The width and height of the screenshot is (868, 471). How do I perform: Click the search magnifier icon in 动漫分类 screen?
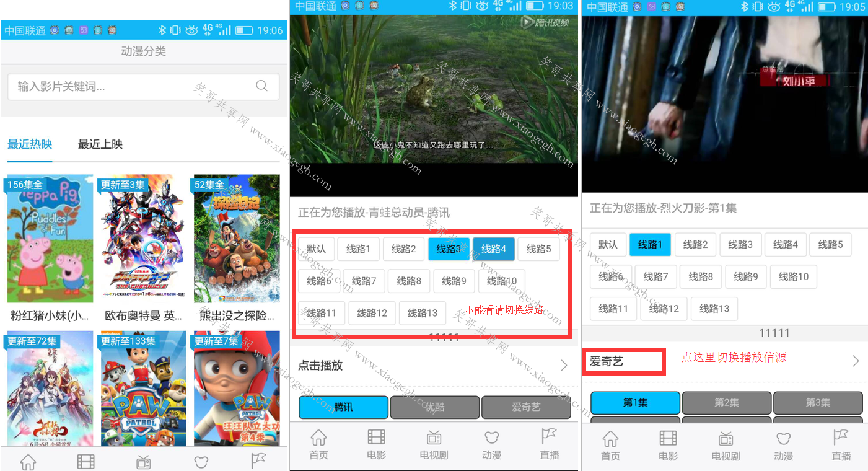(x=261, y=86)
